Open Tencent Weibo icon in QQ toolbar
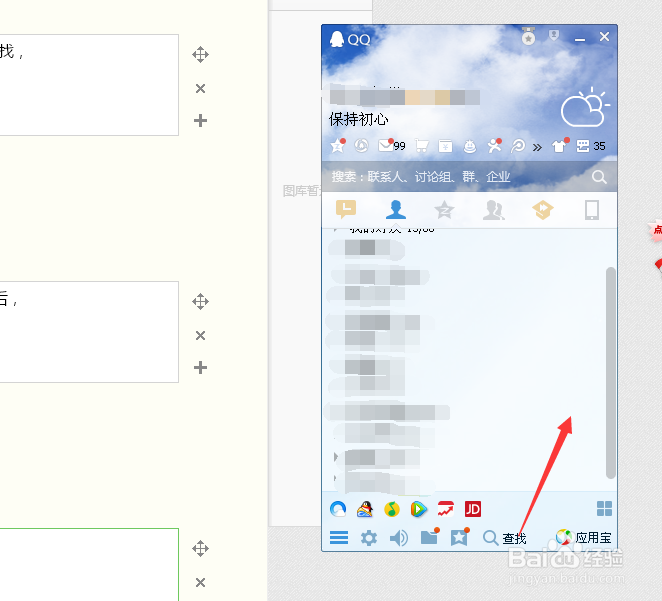662x601 pixels. coord(361,146)
